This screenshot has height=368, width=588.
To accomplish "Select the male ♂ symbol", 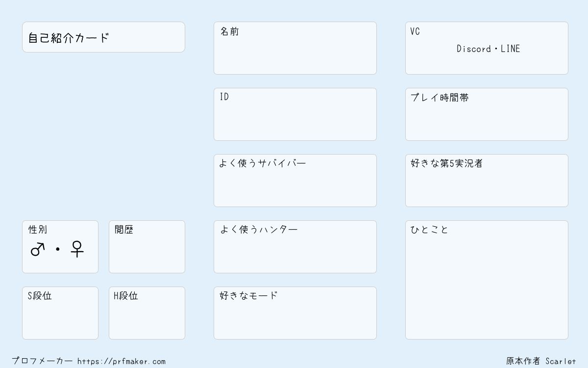I will (38, 249).
